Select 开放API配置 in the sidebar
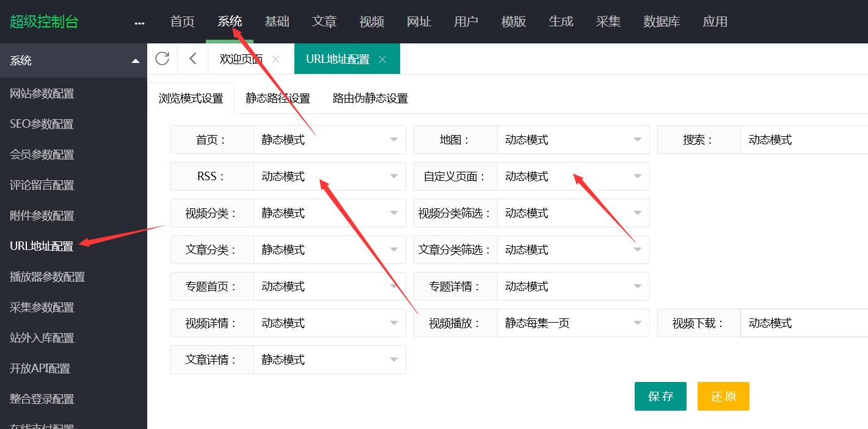The height and width of the screenshot is (429, 868). click(38, 369)
